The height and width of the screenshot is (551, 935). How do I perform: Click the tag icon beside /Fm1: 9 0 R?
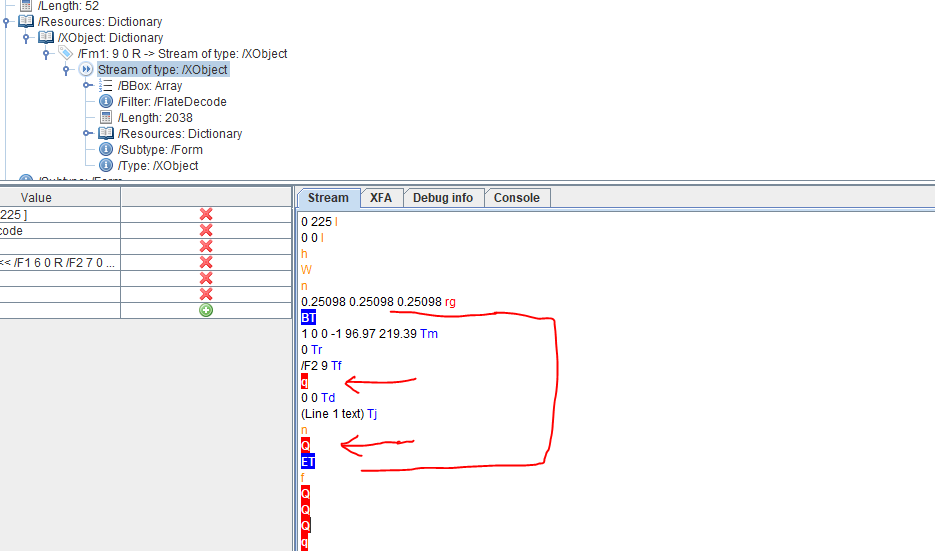(x=66, y=53)
